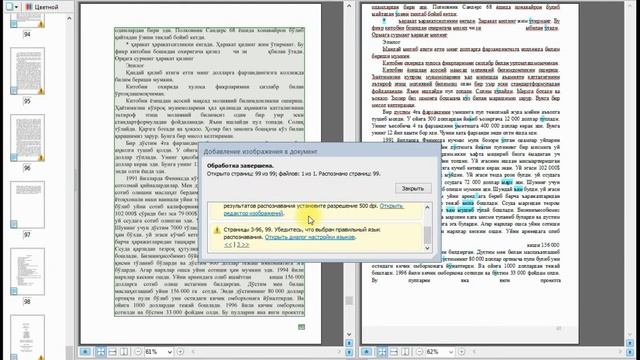Click the recognized-status icon on page 97 thumbnail

click(x=14, y=224)
